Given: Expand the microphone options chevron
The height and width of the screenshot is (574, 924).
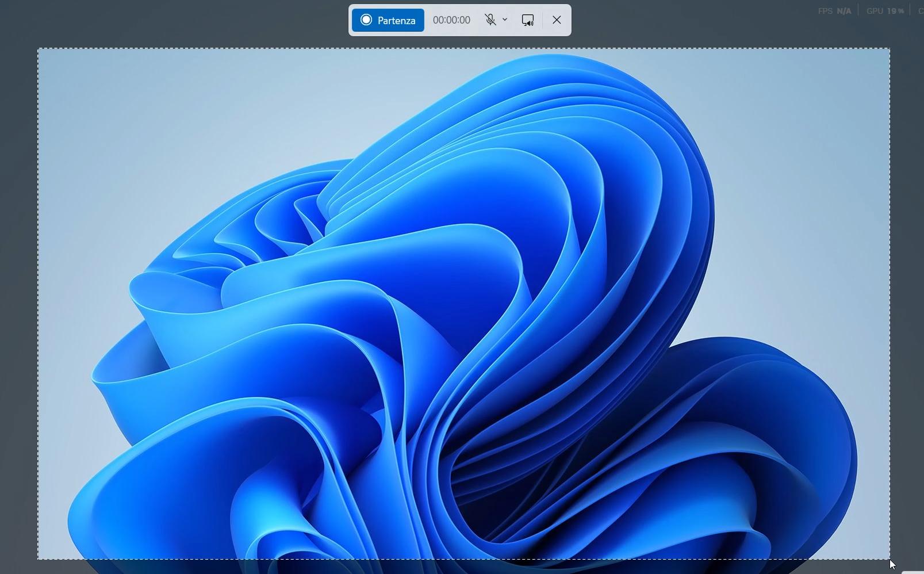Looking at the screenshot, I should [x=505, y=20].
